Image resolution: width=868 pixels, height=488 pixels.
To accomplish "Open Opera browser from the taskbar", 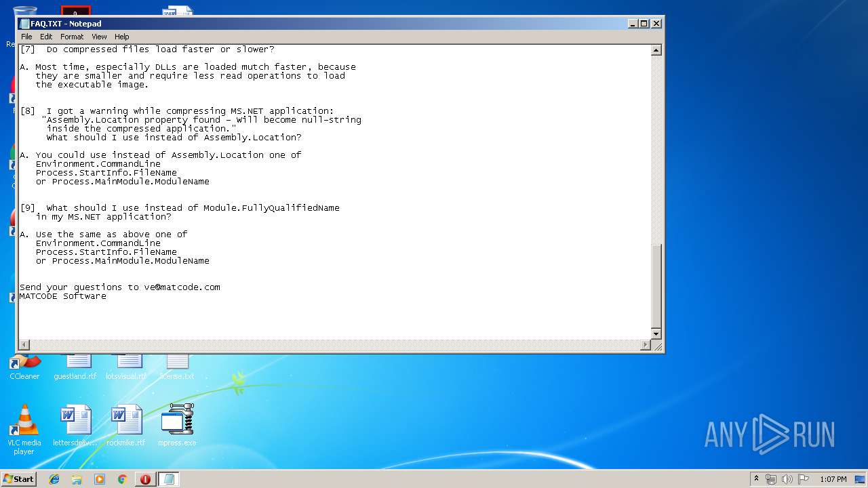I will point(145,479).
